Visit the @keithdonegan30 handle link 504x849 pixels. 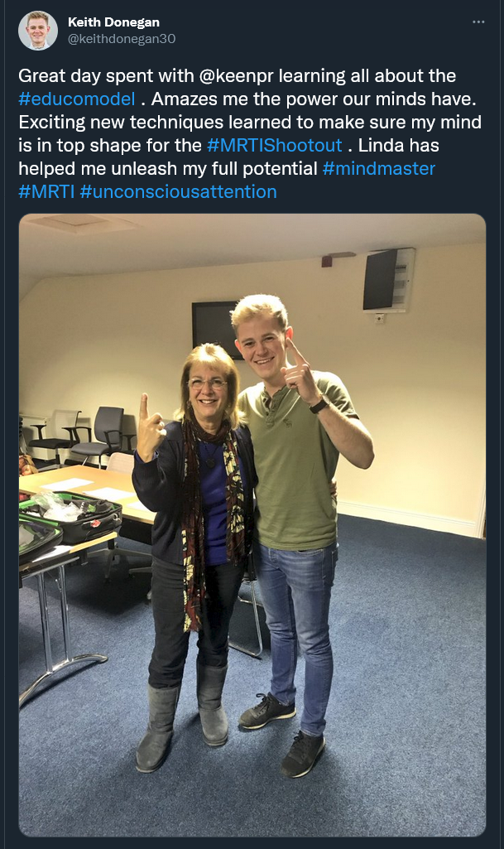point(122,38)
